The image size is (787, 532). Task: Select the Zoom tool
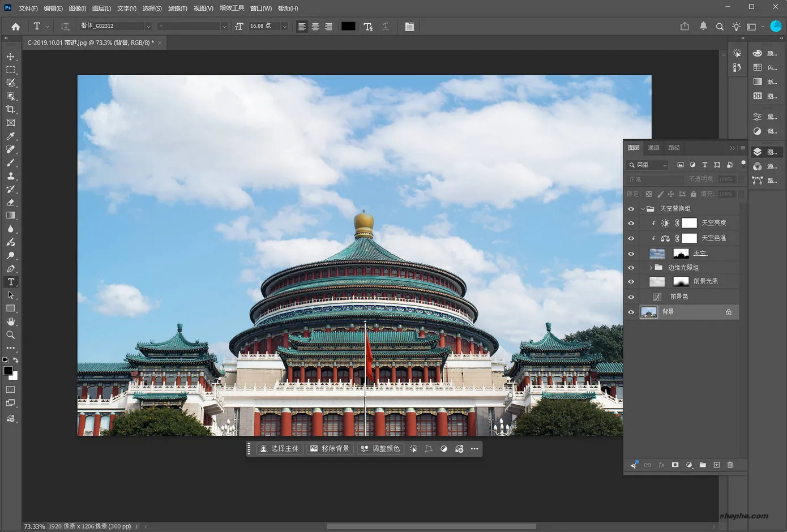(x=10, y=335)
